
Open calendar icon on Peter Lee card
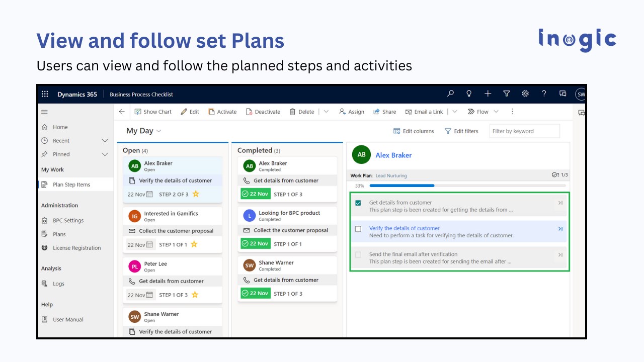(x=149, y=295)
